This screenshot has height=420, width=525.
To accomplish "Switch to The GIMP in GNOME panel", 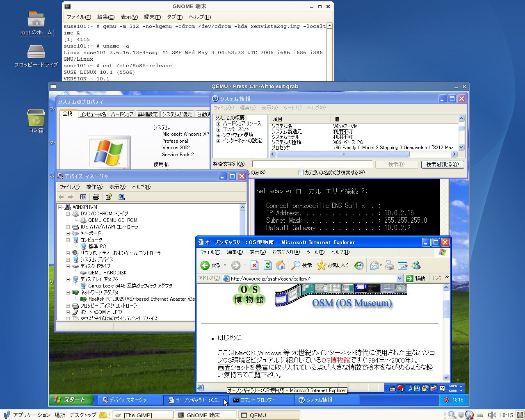I will [x=143, y=415].
